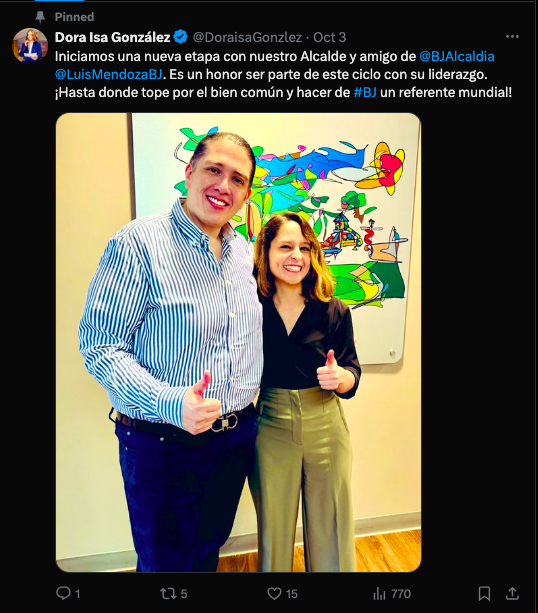Click the @DoraisaGonzlez handle
Screen dimensions: 538x613
click(x=247, y=37)
